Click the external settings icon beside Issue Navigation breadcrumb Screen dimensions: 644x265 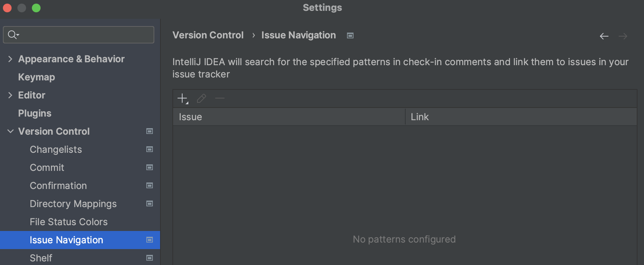point(350,35)
